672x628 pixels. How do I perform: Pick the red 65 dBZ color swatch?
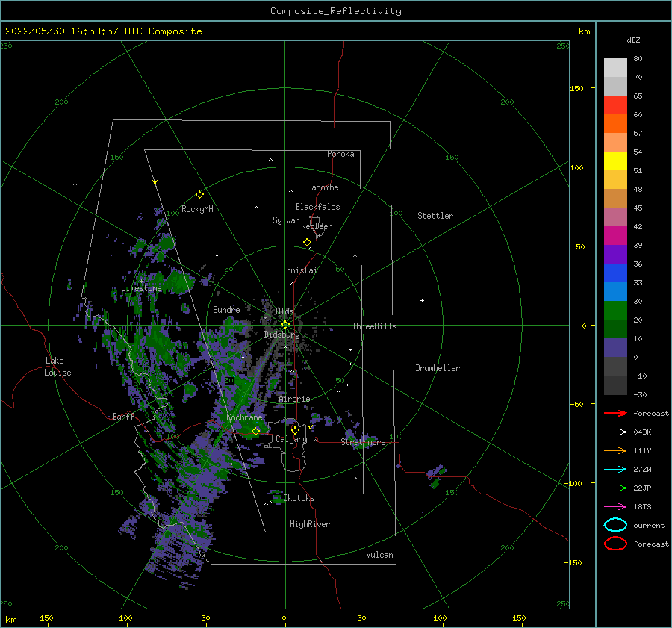(615, 105)
